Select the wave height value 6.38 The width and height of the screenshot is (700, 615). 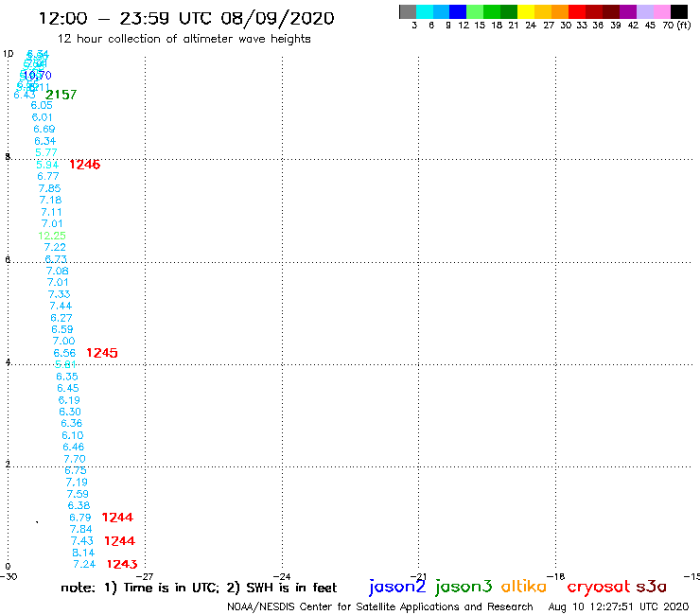coord(79,505)
